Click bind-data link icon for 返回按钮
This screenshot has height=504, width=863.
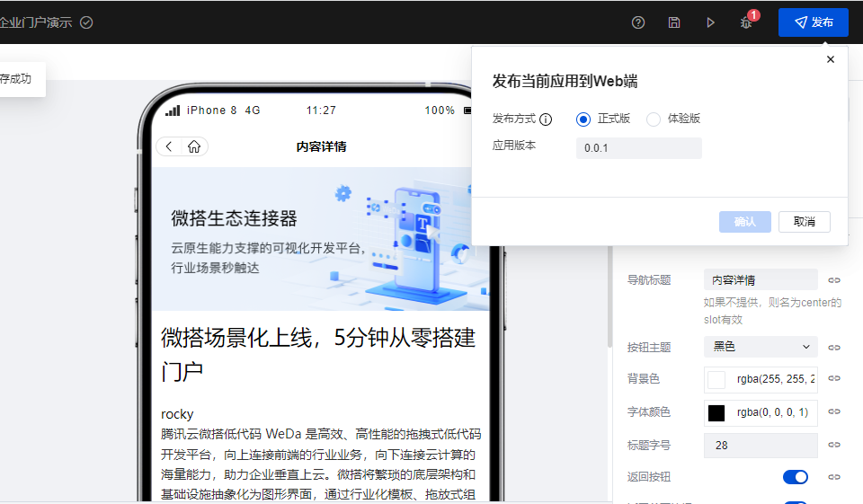tap(834, 477)
